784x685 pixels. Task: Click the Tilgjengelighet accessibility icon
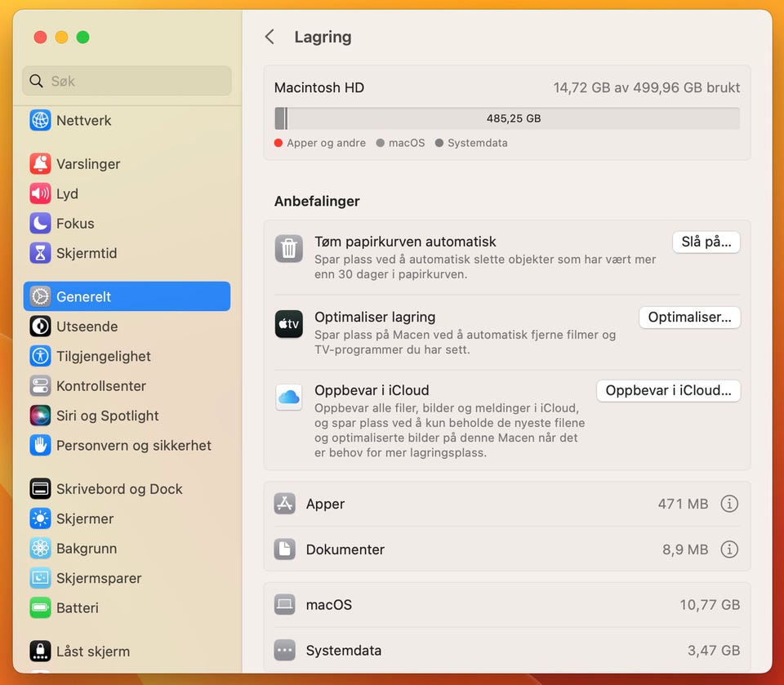pos(40,356)
